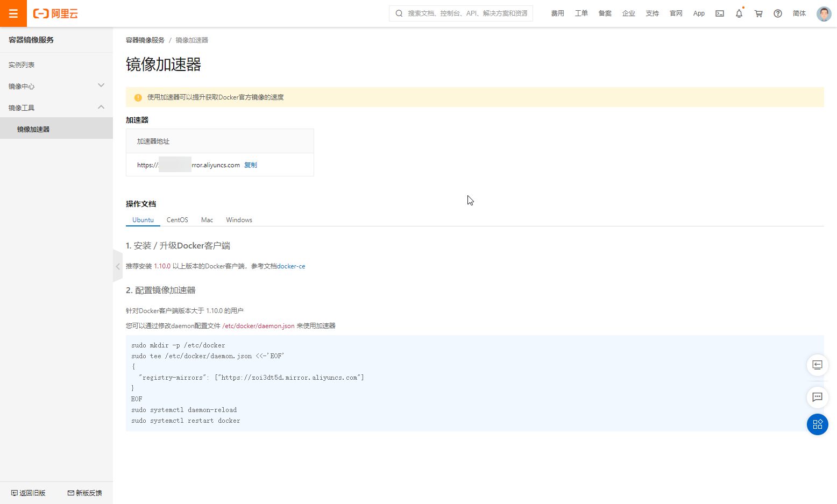Switch to the Mac tab

[207, 220]
